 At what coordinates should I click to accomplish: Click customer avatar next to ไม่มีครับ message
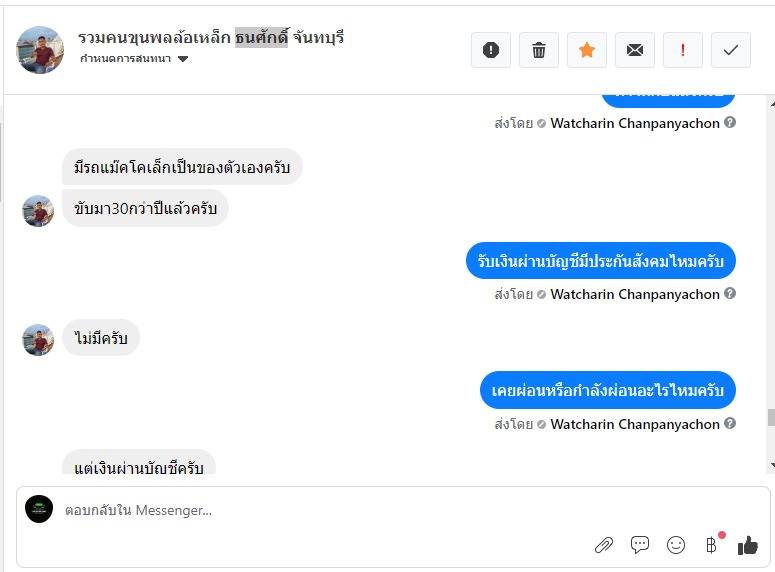(x=38, y=340)
